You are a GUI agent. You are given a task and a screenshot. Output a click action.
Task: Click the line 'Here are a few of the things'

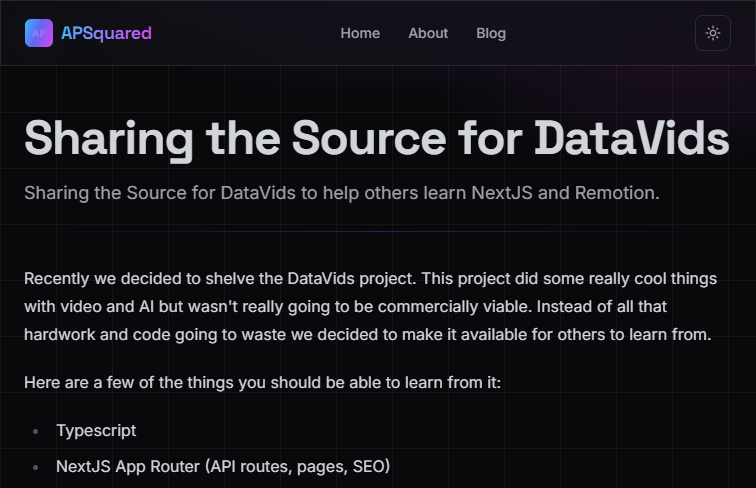[262, 382]
